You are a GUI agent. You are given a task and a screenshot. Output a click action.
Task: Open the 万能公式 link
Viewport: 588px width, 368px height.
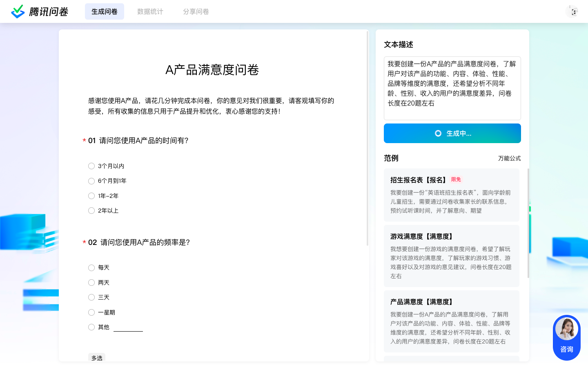click(510, 158)
